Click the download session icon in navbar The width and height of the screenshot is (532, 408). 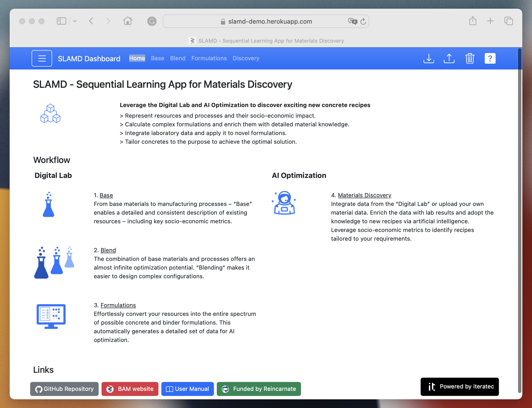(429, 59)
